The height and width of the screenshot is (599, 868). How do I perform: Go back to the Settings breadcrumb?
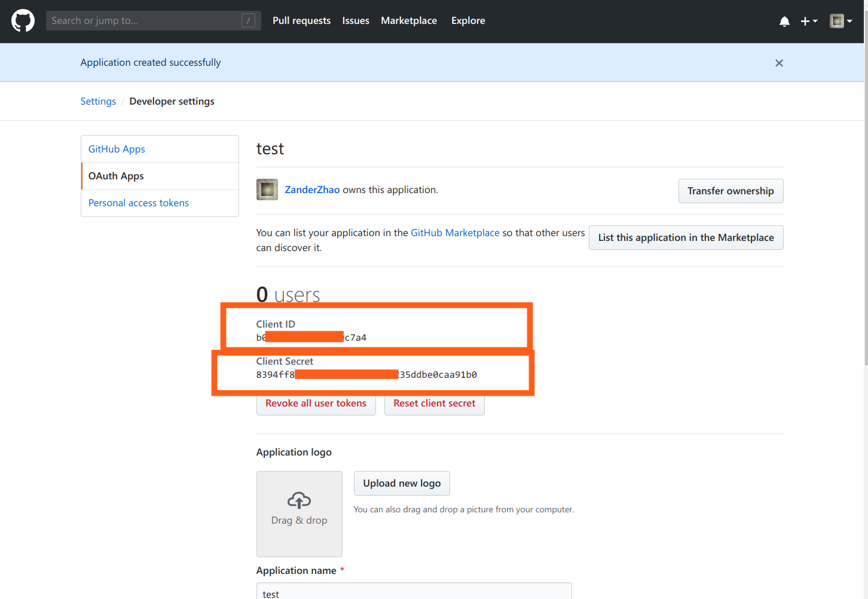coord(98,101)
